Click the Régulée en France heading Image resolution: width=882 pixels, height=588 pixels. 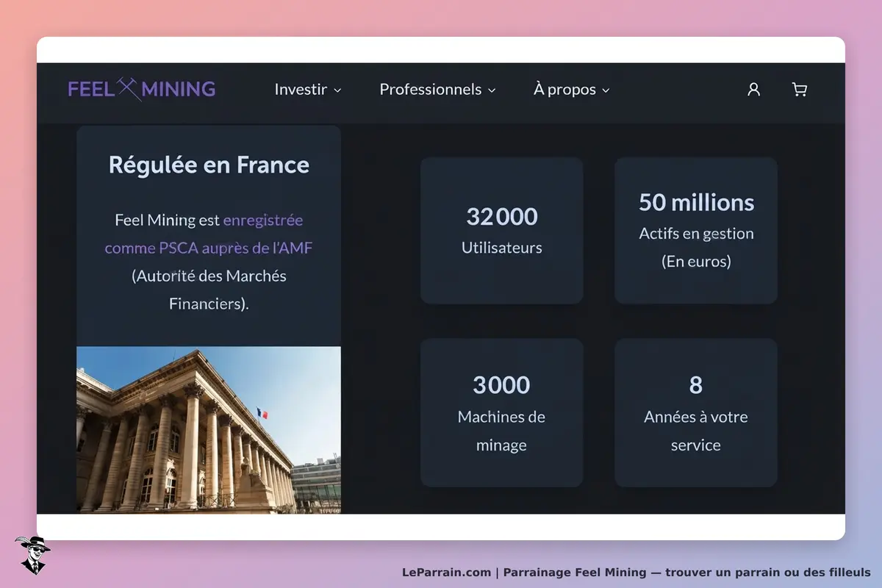tap(209, 165)
